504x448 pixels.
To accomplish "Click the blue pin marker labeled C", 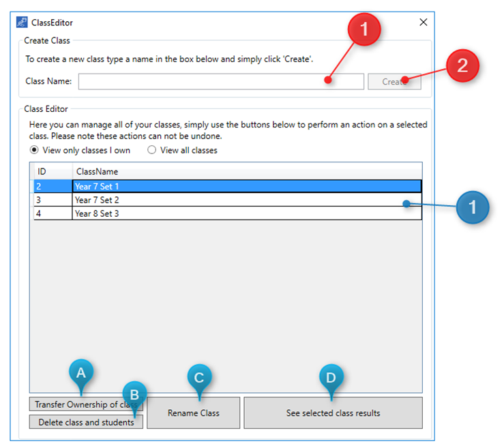I will (198, 376).
